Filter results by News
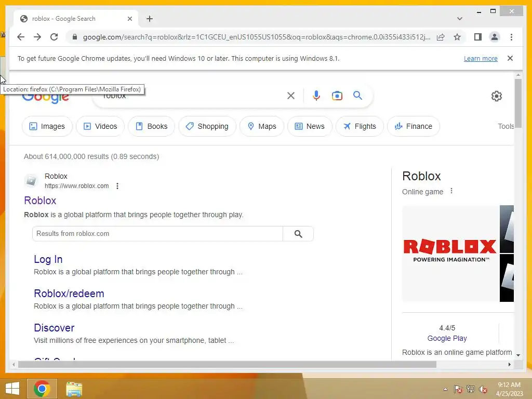 (310, 126)
